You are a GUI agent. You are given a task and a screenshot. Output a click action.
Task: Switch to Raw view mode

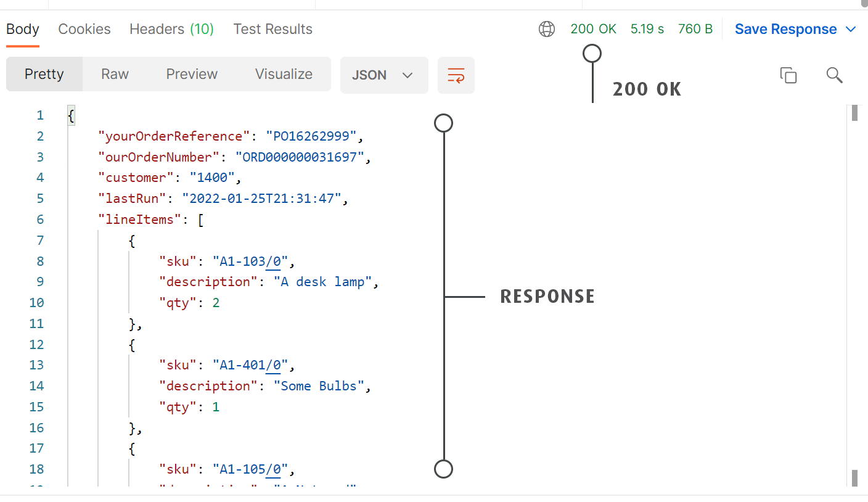[115, 74]
